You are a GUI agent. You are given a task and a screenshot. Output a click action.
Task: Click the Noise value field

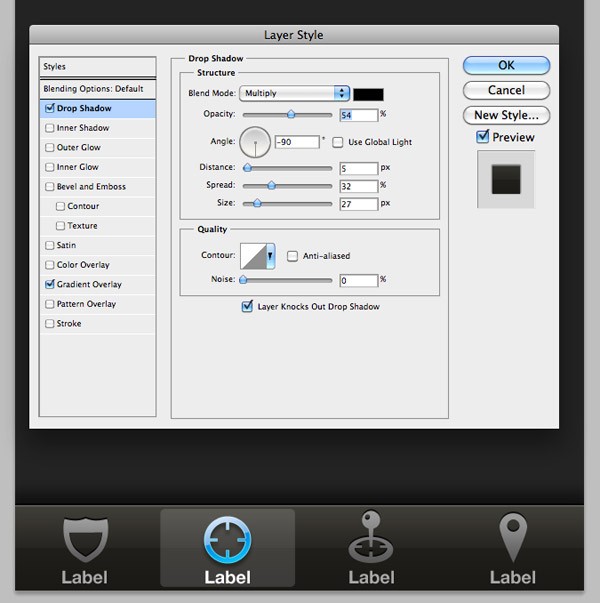click(x=359, y=281)
